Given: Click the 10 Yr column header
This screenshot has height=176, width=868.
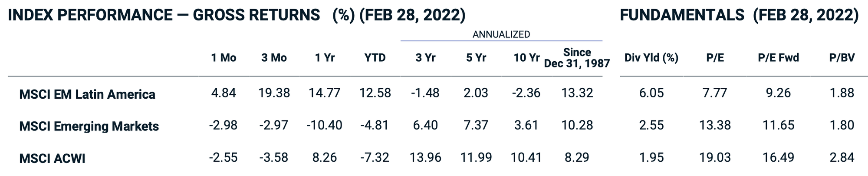Looking at the screenshot, I should click(x=526, y=58).
